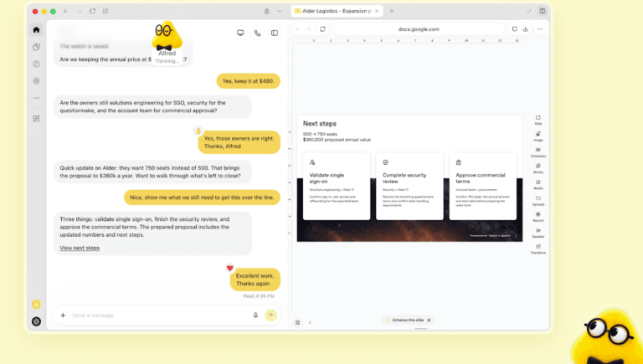Focus the docs.google.com address bar
The width and height of the screenshot is (643, 364).
tap(419, 29)
